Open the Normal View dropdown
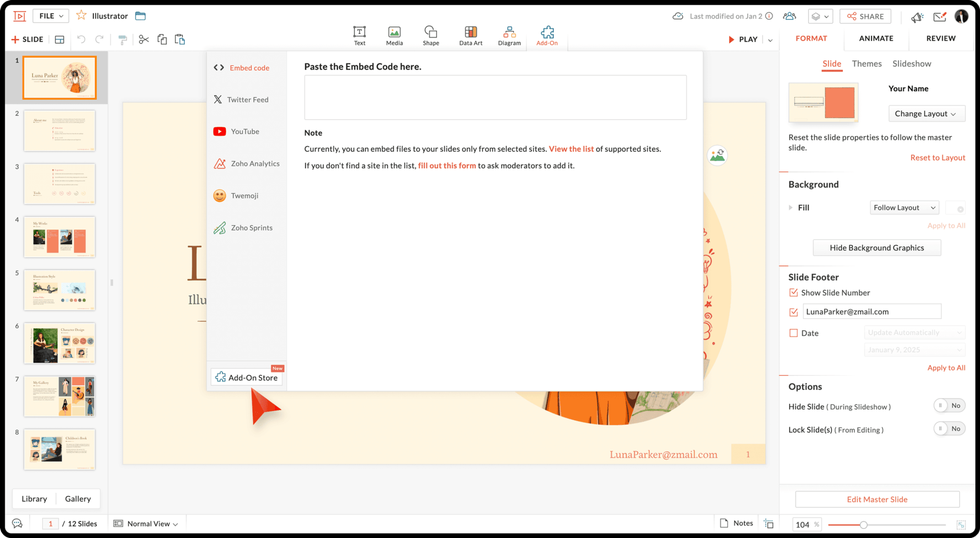The width and height of the screenshot is (980, 538). pos(146,523)
